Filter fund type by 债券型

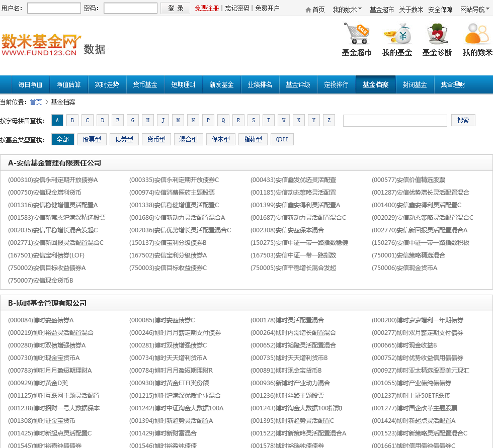pyautogui.click(x=124, y=139)
